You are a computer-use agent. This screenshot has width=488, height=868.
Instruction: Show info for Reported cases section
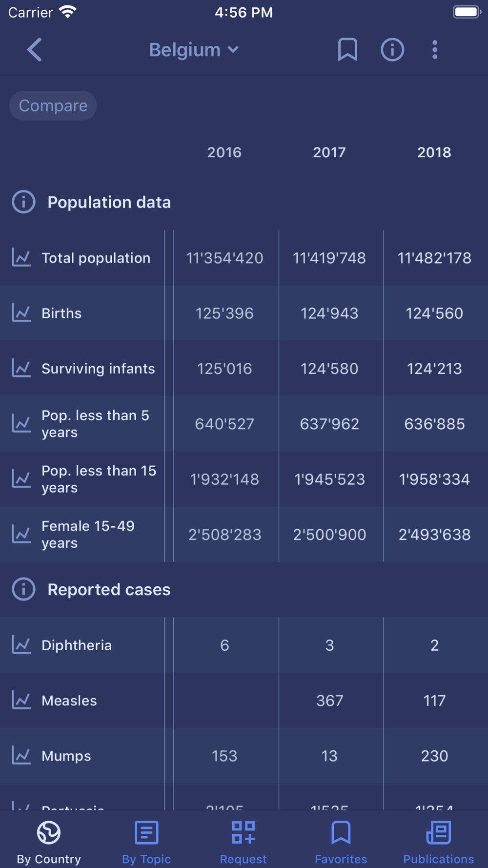pos(23,589)
